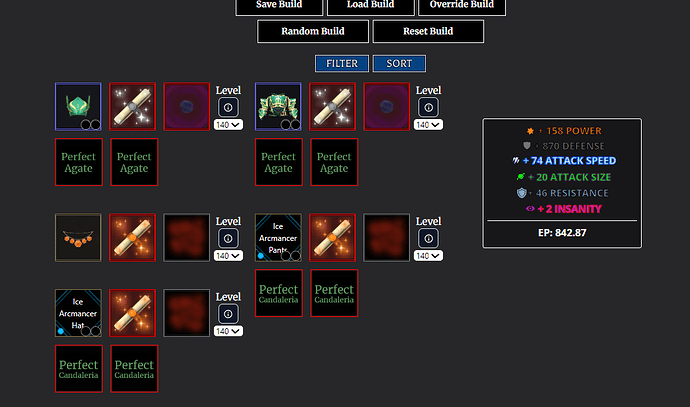Open info icon above helmet level

[x=228, y=107]
